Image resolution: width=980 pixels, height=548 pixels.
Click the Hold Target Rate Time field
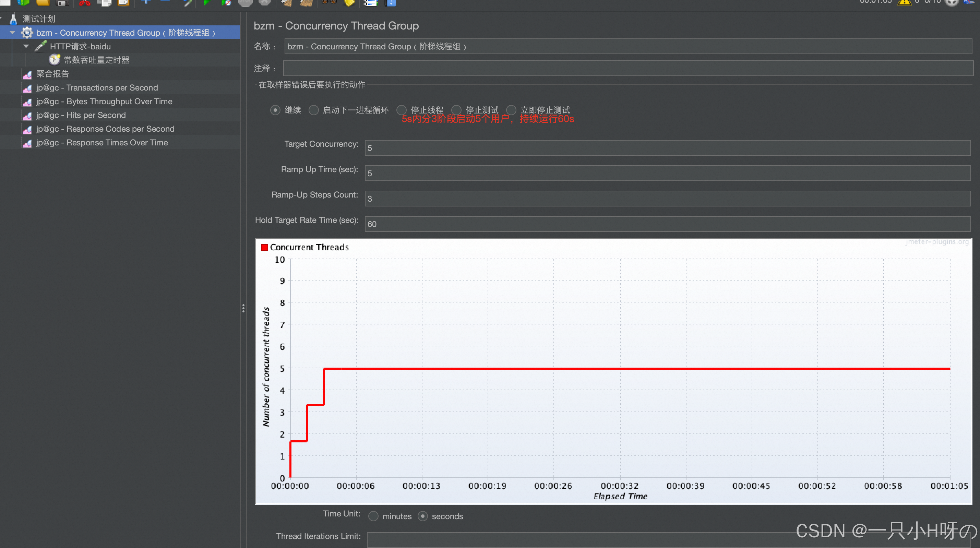pyautogui.click(x=668, y=224)
